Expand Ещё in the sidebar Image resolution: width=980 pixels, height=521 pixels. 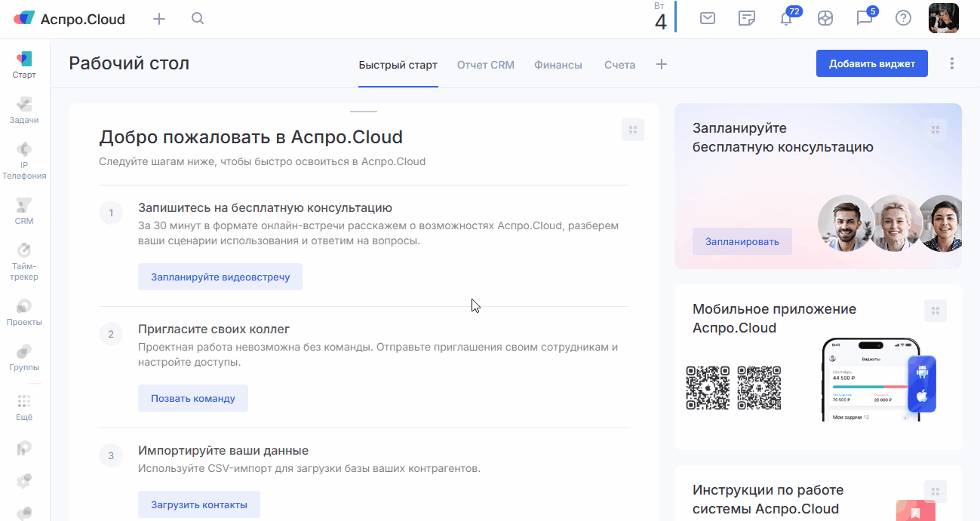(x=24, y=407)
